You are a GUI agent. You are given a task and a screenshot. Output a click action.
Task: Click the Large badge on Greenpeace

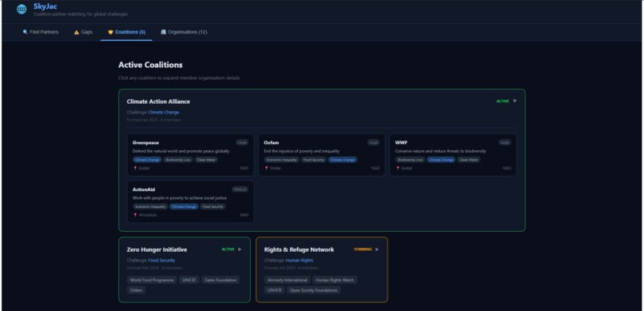242,142
